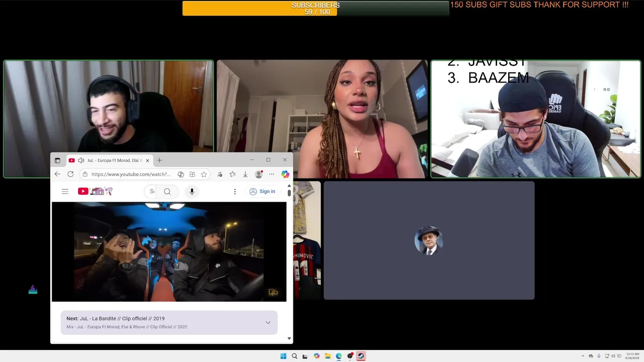This screenshot has height=362, width=644.
Task: Open Windows taskbar search
Action: click(294, 356)
